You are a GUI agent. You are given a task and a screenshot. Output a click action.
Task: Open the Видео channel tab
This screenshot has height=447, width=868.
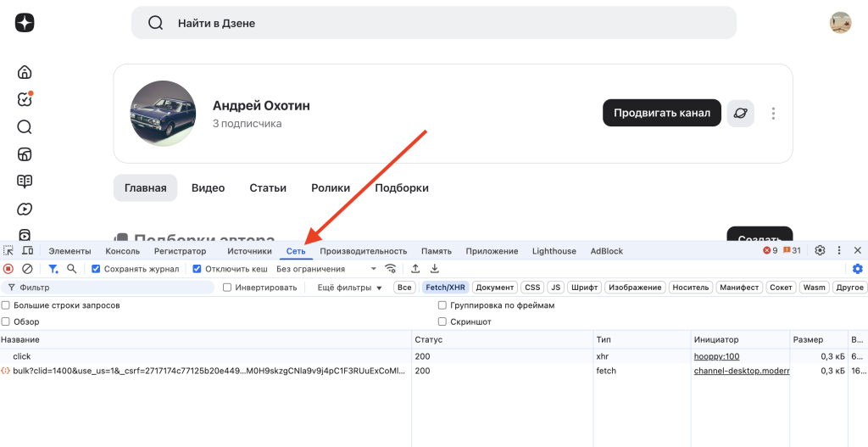pyautogui.click(x=208, y=188)
